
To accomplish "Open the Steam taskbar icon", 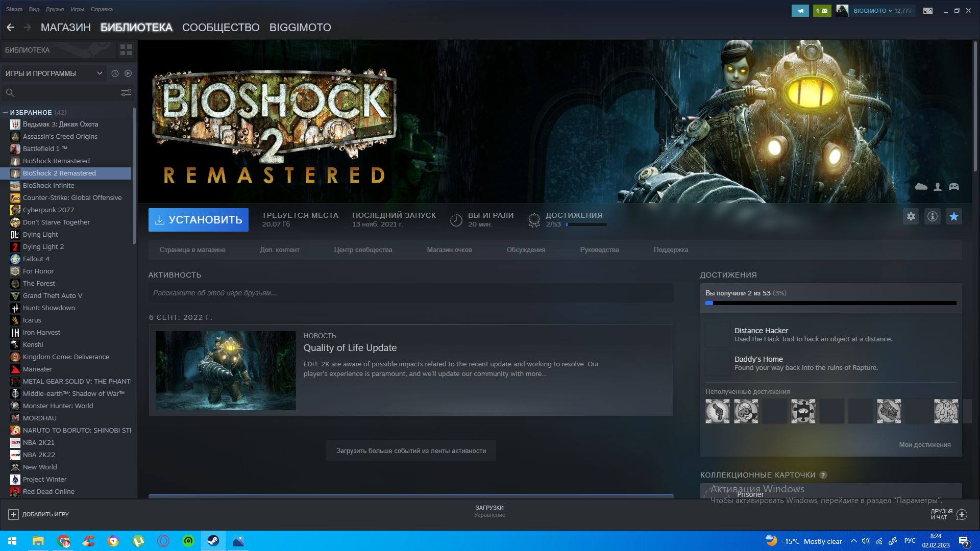I will (213, 541).
